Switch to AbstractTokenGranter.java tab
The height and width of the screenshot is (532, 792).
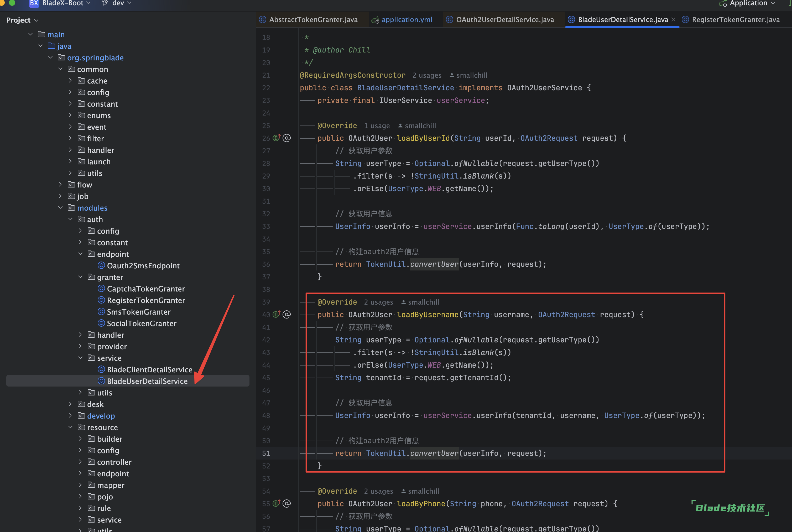point(309,20)
